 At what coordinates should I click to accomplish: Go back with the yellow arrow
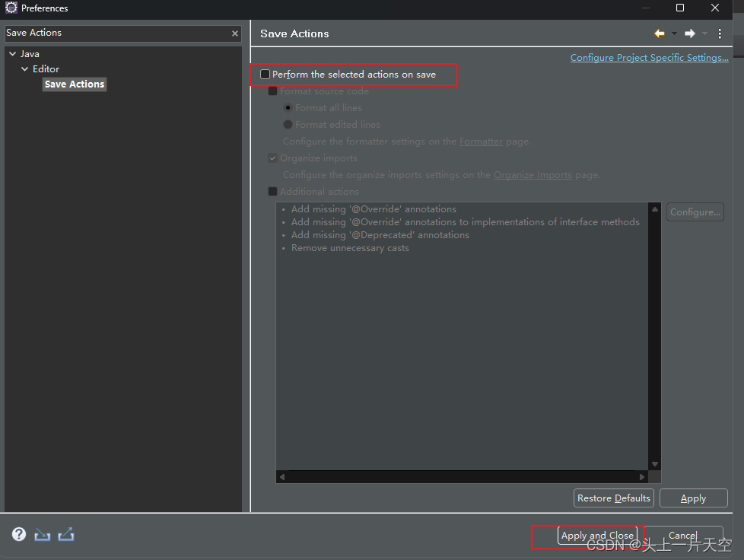pos(659,33)
